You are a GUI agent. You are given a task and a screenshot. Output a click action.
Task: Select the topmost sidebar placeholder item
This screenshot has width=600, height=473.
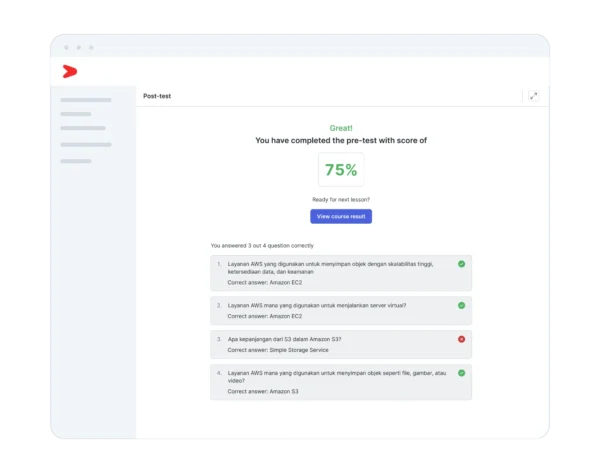pos(86,100)
